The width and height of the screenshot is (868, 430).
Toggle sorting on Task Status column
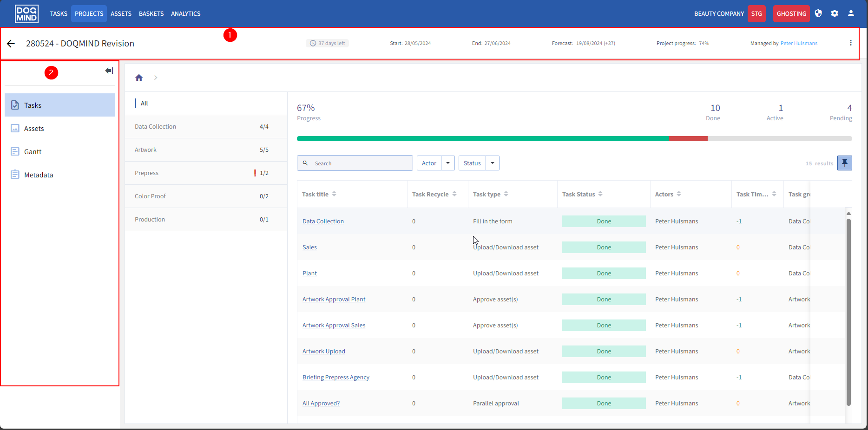click(600, 194)
